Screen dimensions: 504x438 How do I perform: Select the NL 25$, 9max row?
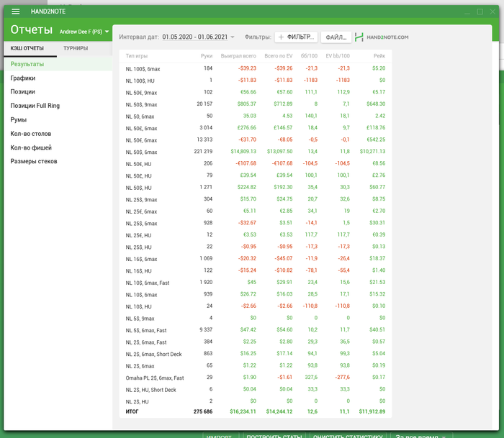[x=255, y=199]
